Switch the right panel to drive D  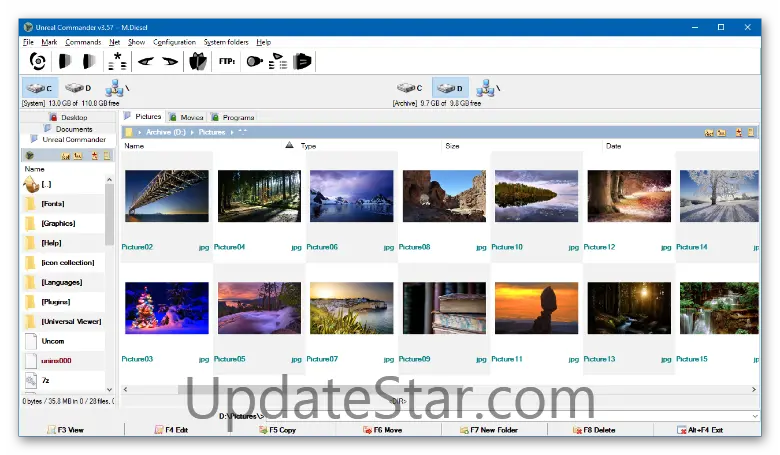point(449,88)
